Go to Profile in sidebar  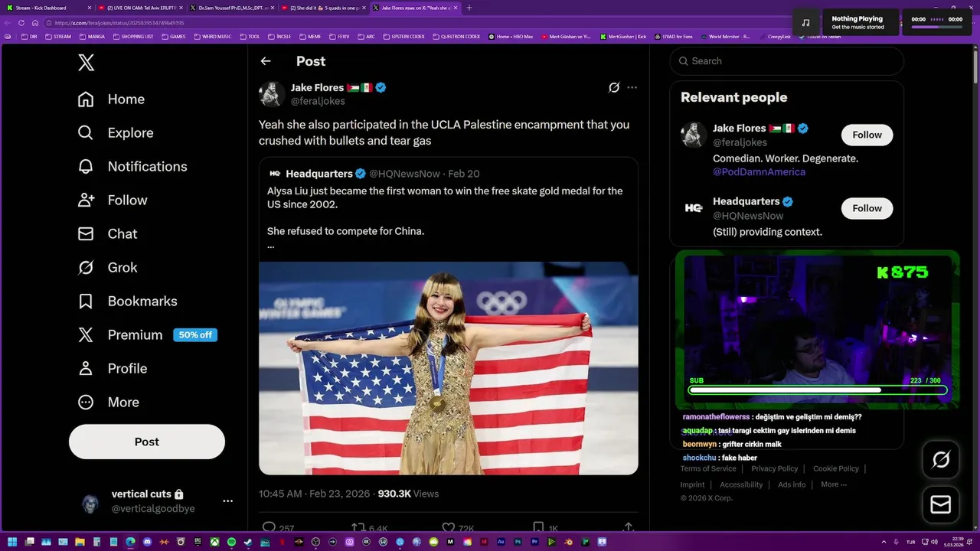[112, 369]
